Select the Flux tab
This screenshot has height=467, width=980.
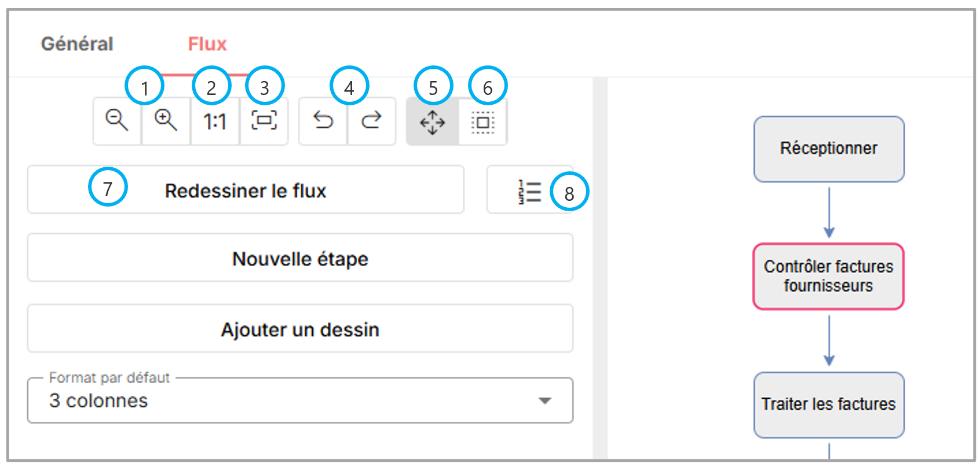point(207,44)
